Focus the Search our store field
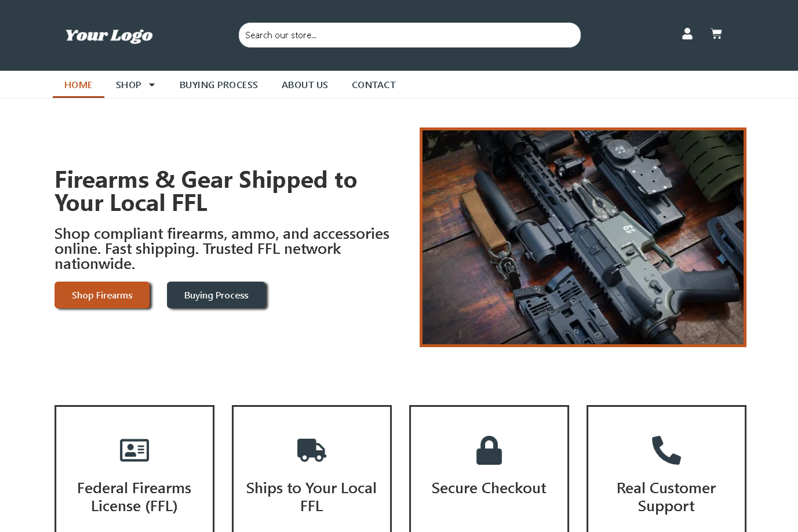Image resolution: width=798 pixels, height=532 pixels. (x=410, y=35)
